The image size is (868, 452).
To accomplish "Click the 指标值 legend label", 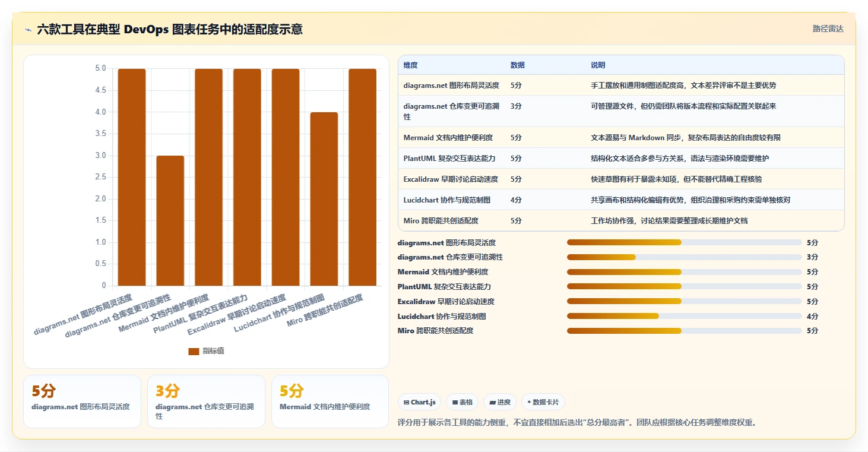I will point(213,351).
